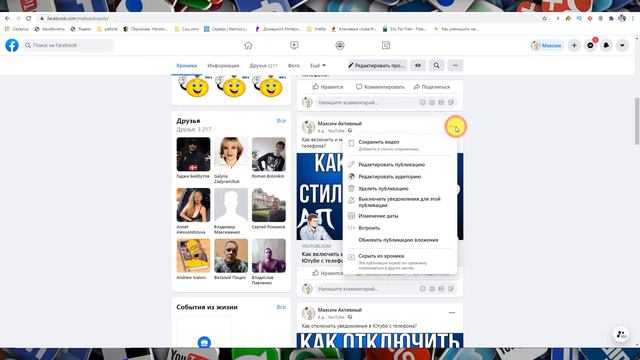640x360 pixels.
Task: Switch to the Друзья tab
Action: (263, 65)
